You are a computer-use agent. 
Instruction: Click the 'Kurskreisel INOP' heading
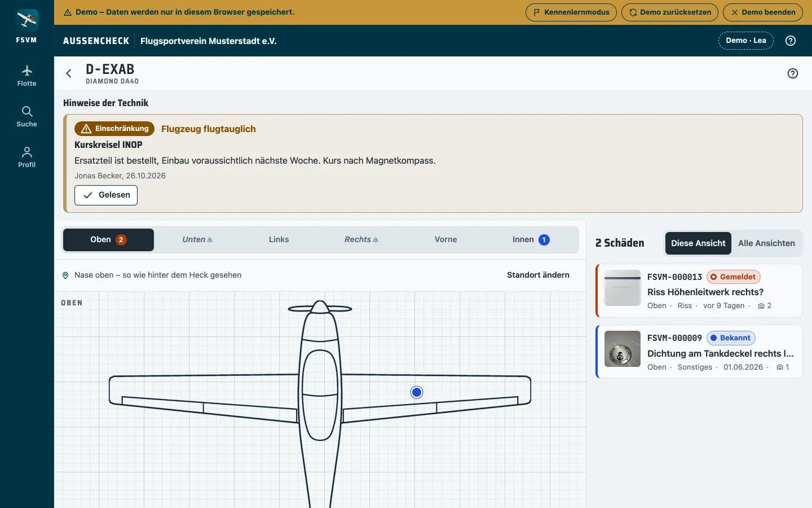point(108,145)
